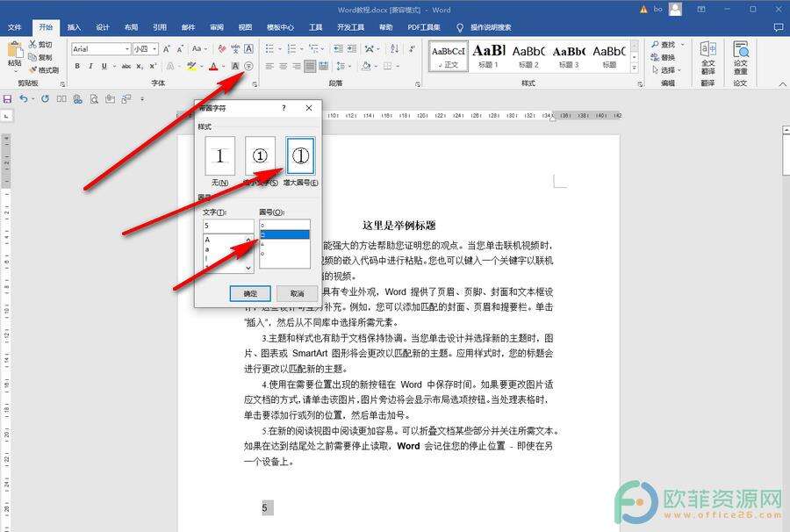Click the text (文字) input field with 5
This screenshot has width=790, height=532.
coord(228,226)
